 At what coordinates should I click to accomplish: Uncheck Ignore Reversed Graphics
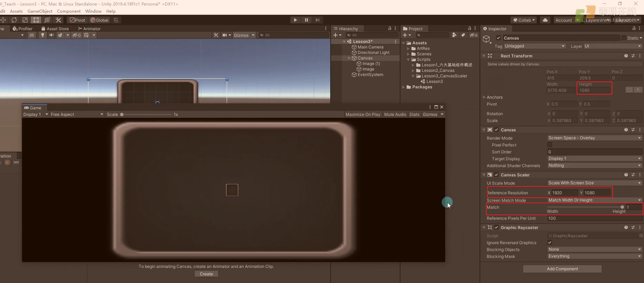pos(550,242)
